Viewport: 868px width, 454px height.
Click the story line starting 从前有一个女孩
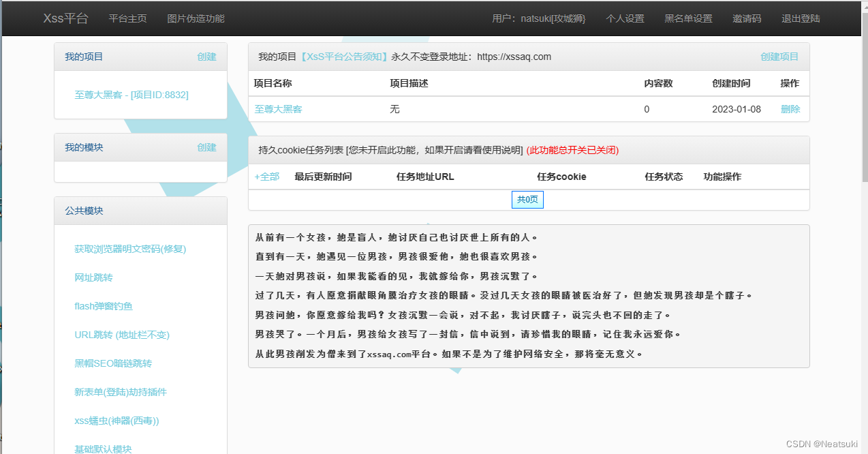click(x=397, y=237)
